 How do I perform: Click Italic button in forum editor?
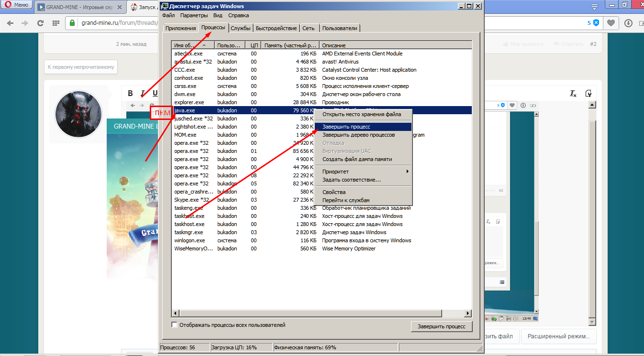point(143,93)
